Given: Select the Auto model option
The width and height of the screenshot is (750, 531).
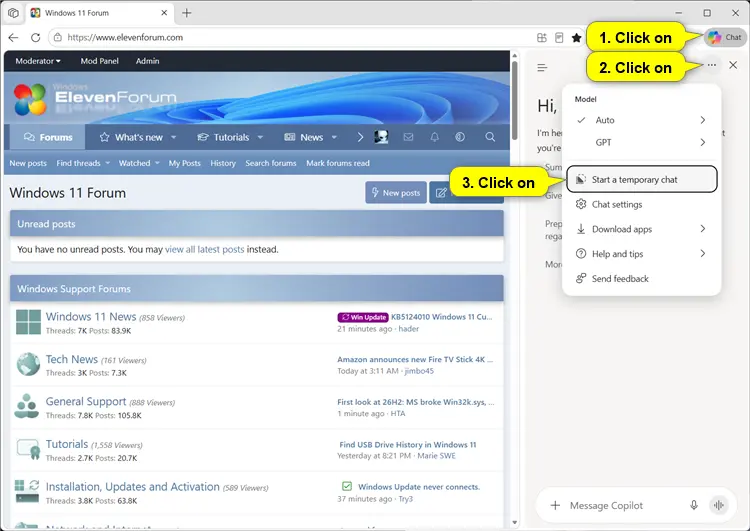Looking at the screenshot, I should click(x=641, y=120).
